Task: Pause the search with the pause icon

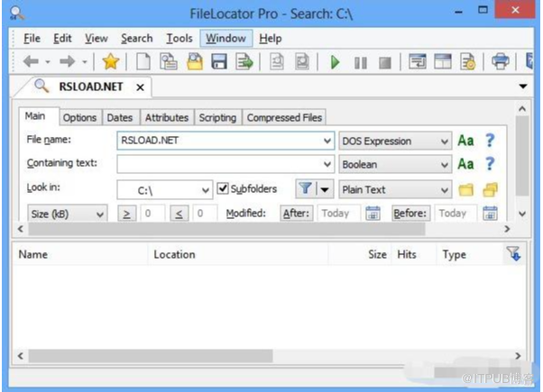Action: coord(361,63)
